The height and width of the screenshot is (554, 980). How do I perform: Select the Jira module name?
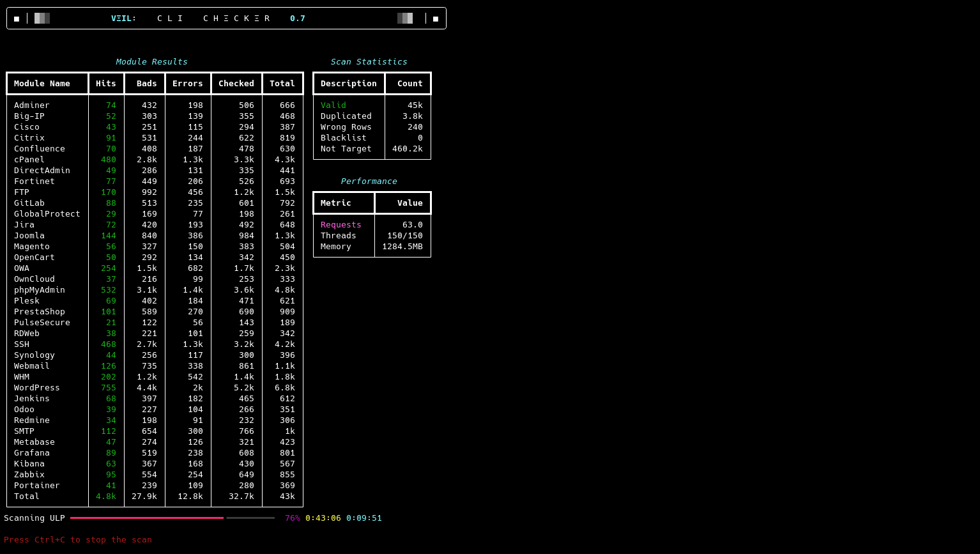pyautogui.click(x=24, y=225)
